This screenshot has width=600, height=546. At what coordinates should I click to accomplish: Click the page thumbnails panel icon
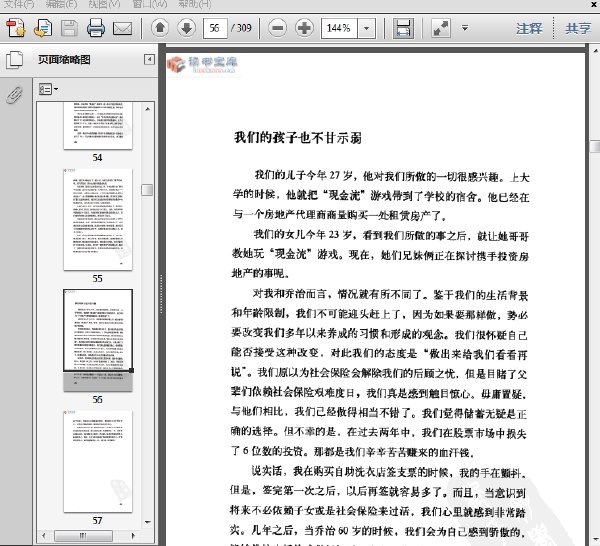[x=14, y=60]
